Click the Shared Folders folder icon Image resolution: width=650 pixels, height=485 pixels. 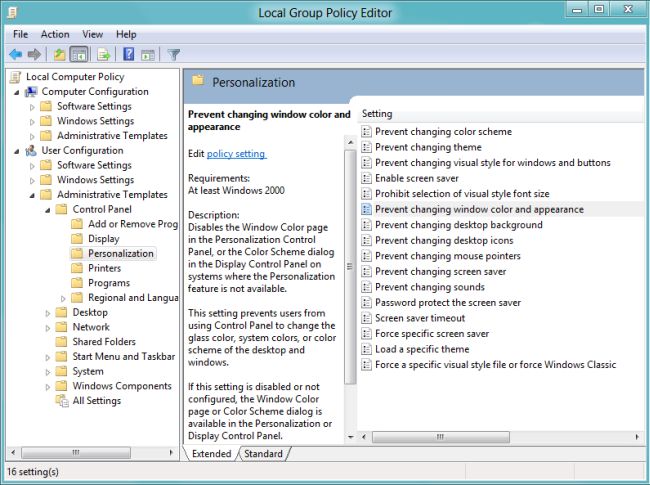61,342
